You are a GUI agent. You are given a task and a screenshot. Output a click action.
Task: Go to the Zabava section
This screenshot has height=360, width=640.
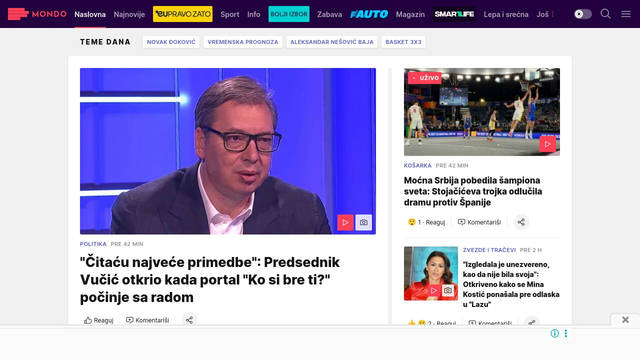click(329, 14)
